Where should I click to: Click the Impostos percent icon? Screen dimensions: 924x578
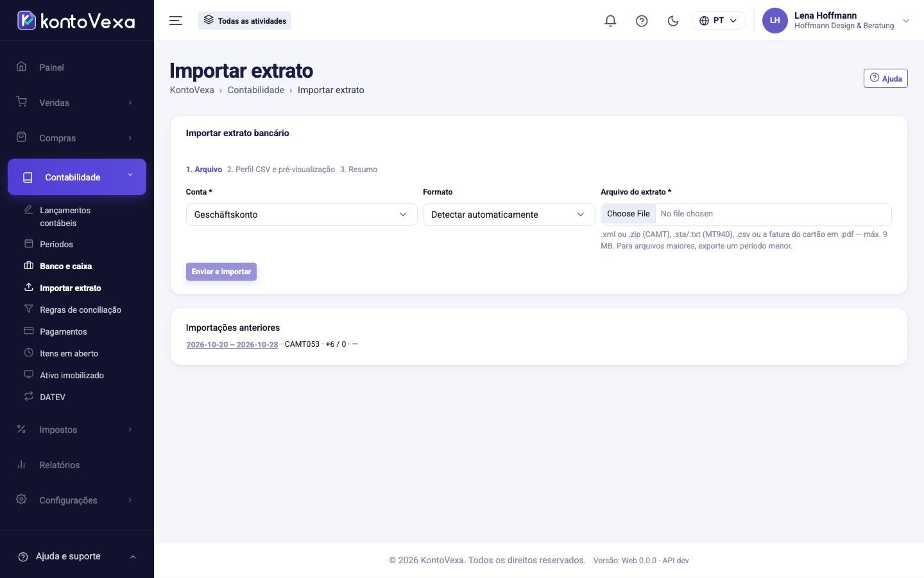[22, 429]
